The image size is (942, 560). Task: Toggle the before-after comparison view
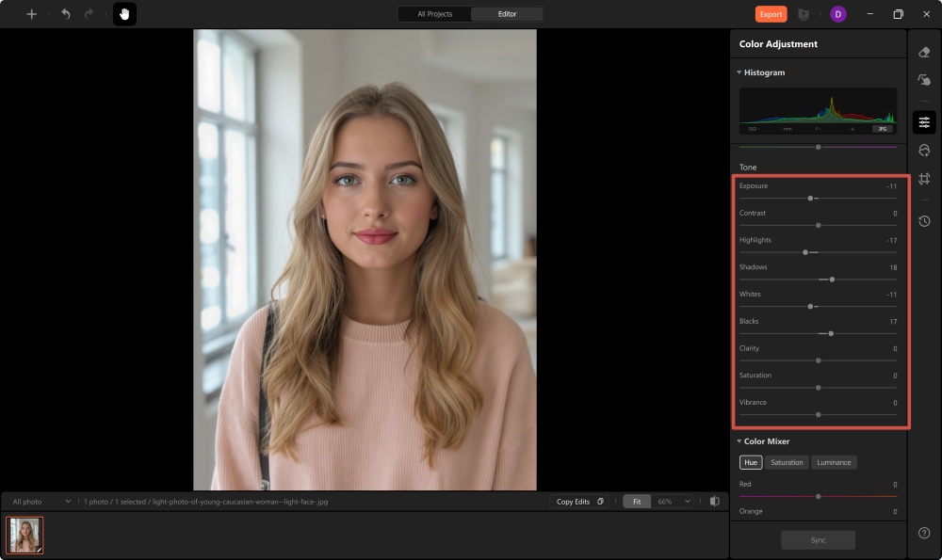[x=716, y=501]
